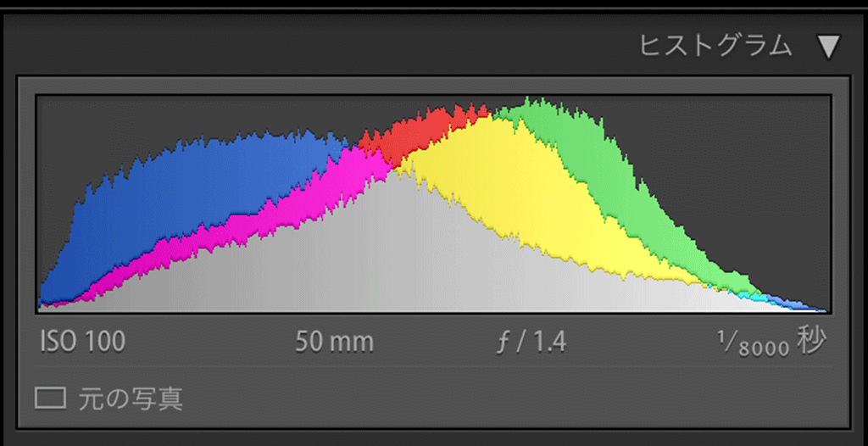Toggle the 元の写真 rectangle icon
The height and width of the screenshot is (446, 868).
pos(50,398)
